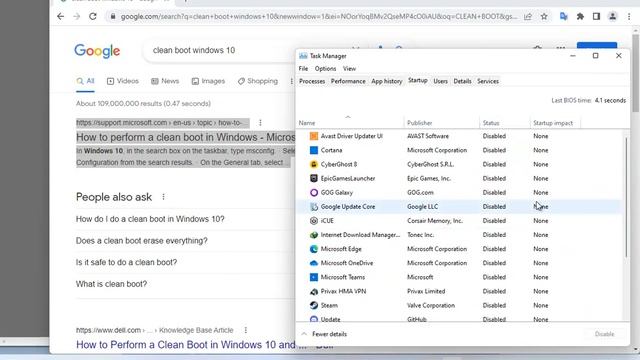Go forward in Chrome browser
The width and height of the screenshot is (640, 360).
point(77,17)
